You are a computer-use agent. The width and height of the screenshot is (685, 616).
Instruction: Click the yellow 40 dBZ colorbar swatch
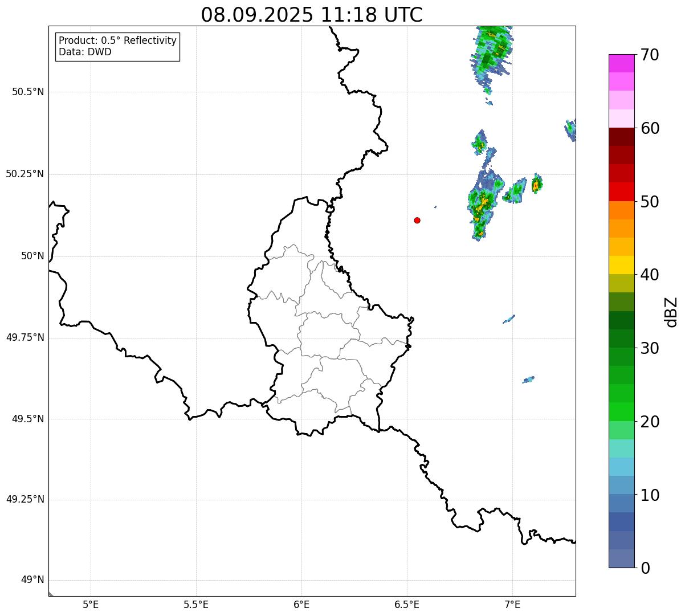point(621,265)
